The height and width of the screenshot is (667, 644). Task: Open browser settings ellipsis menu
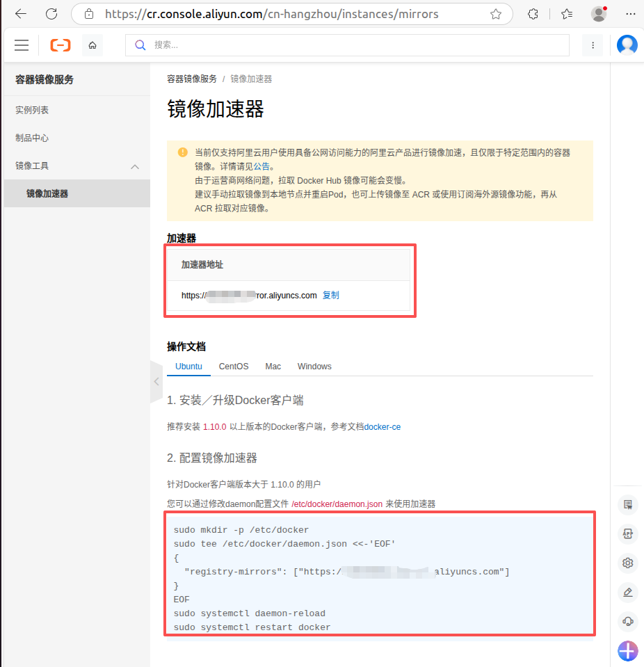[630, 14]
